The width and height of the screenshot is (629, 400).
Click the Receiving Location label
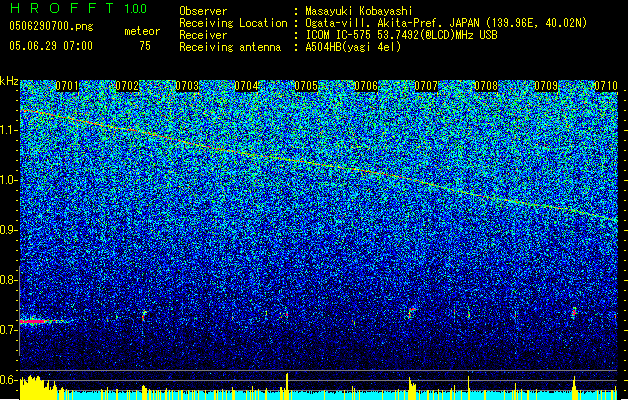point(233,23)
